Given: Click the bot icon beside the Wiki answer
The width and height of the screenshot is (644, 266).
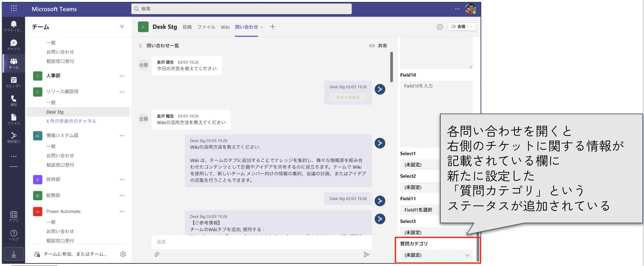Looking at the screenshot, I should coord(380,143).
